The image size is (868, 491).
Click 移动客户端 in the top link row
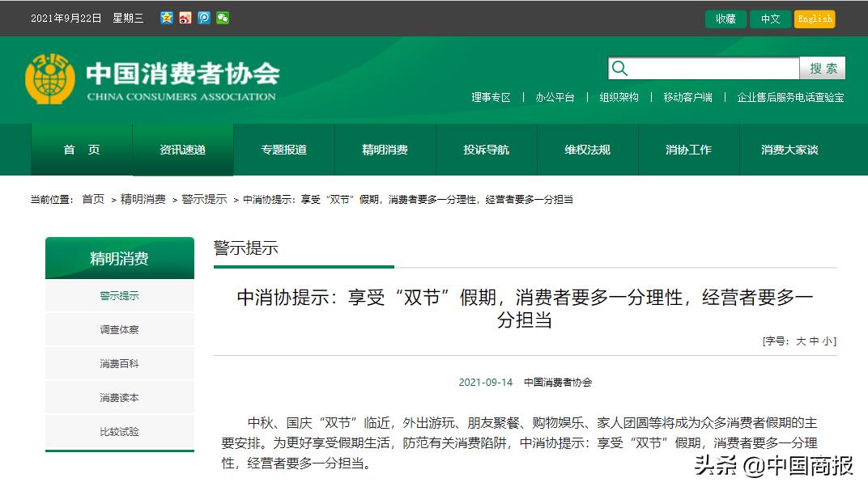click(688, 97)
